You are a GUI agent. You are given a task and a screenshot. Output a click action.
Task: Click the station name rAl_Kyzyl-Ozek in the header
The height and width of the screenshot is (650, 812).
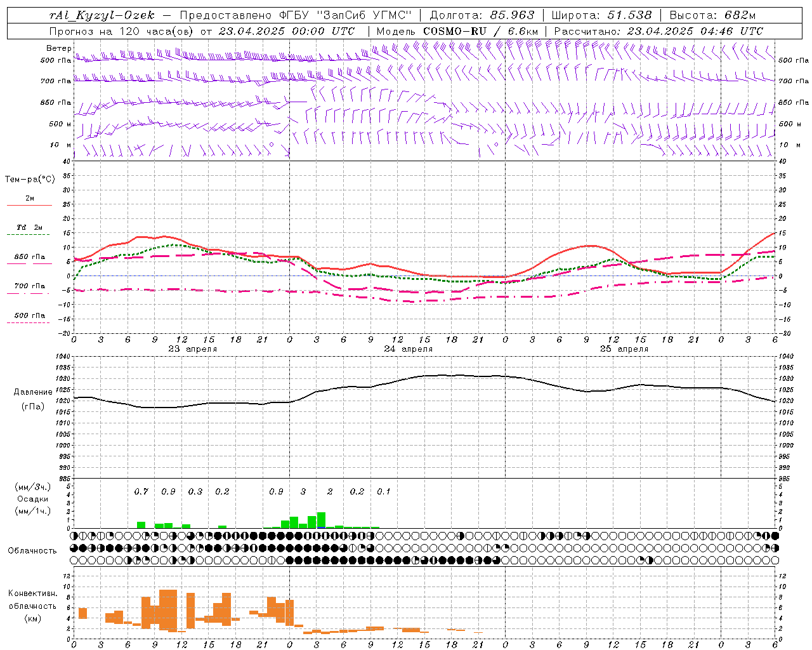tap(101, 15)
